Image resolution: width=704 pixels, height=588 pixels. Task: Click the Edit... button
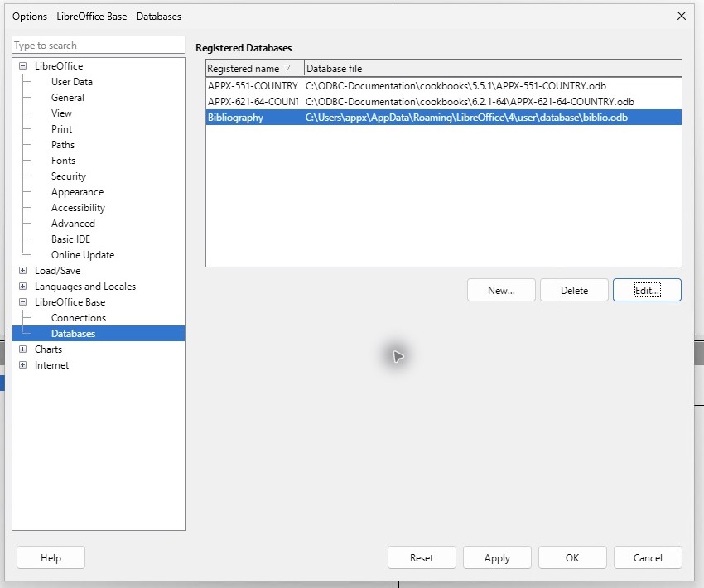tap(647, 290)
